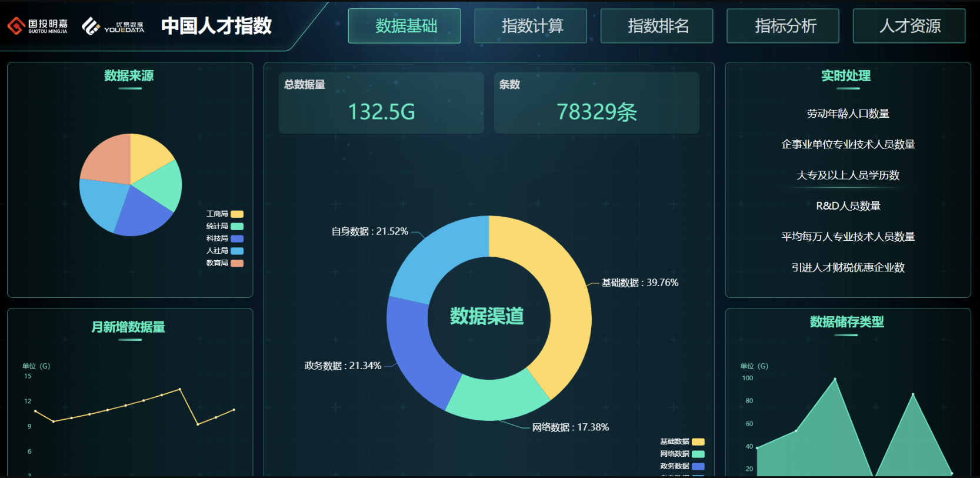
Task: Click the peak point of monthly line chart
Action: tap(179, 389)
